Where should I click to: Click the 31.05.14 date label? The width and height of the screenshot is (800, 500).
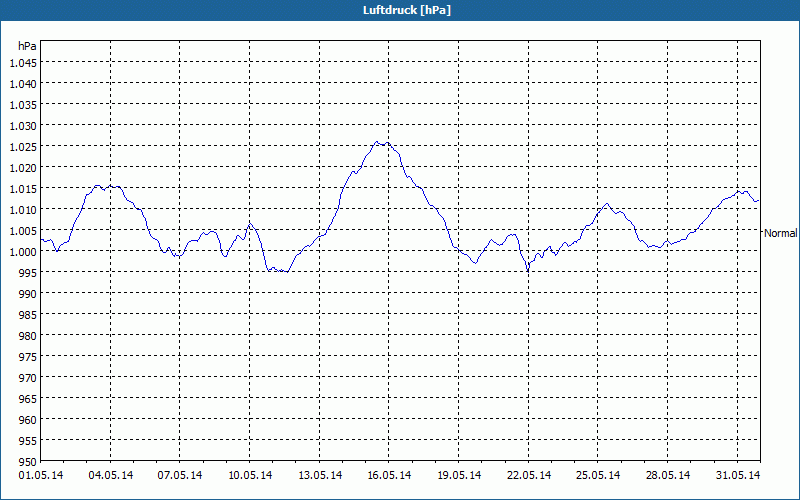(x=737, y=475)
